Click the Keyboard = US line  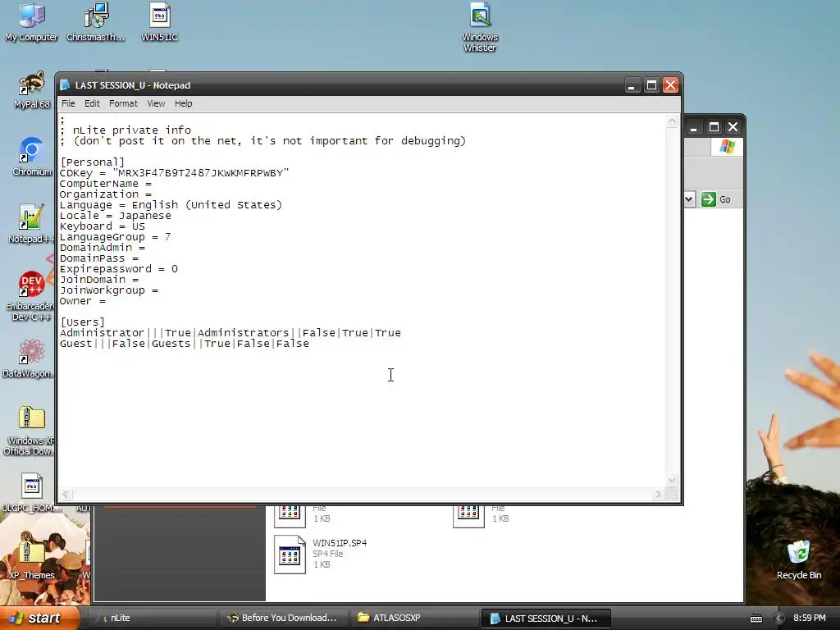[103, 226]
